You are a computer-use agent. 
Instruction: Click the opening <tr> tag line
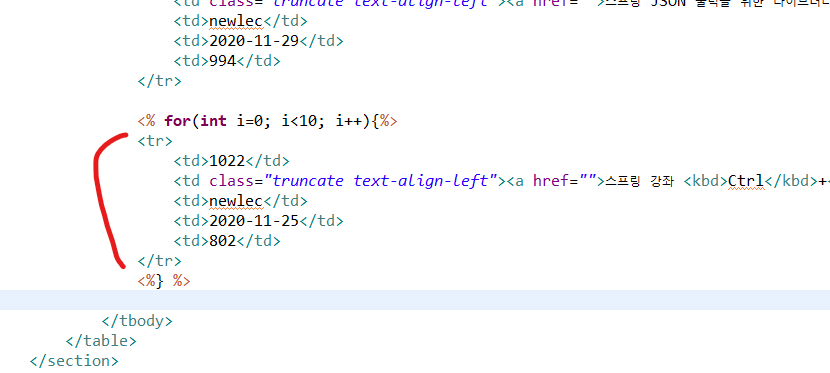click(155, 141)
